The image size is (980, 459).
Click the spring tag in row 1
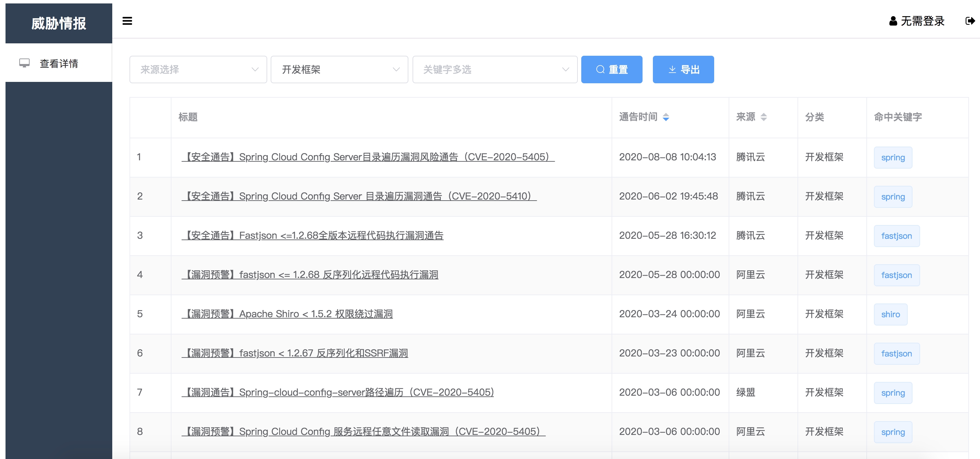[x=893, y=158]
